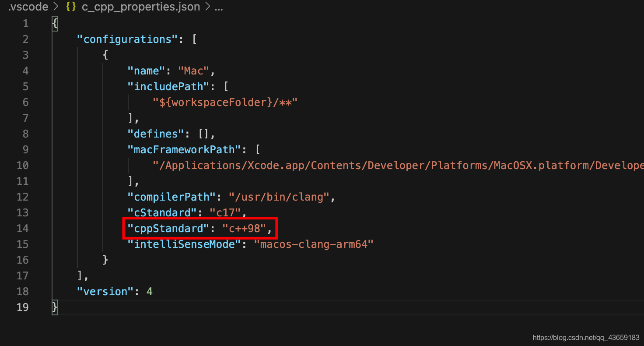Click line number 14 in gutter
This screenshot has height=346, width=644.
pos(22,228)
